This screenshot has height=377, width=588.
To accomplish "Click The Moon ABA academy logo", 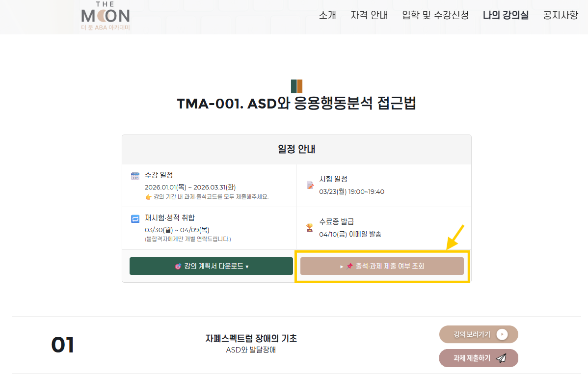I will [105, 18].
